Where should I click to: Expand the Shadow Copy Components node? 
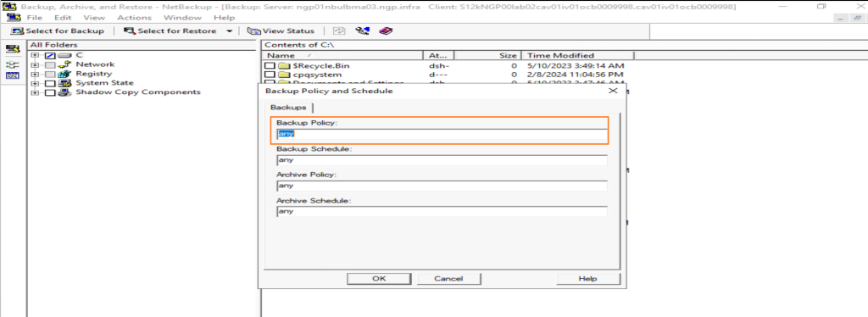tap(34, 92)
